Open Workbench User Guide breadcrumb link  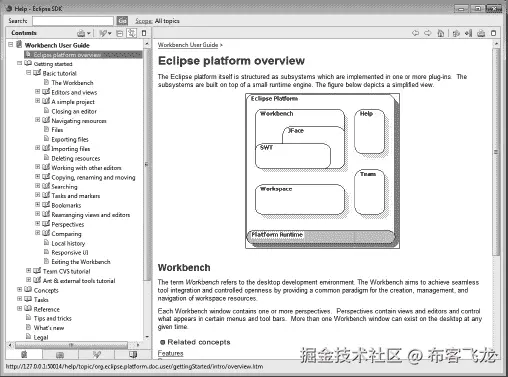click(188, 45)
